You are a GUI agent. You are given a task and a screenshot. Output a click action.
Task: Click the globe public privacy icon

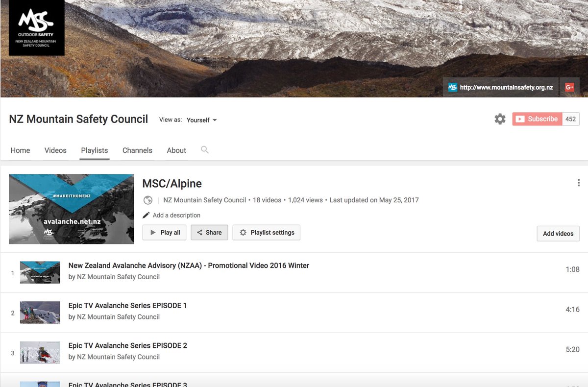coord(147,200)
